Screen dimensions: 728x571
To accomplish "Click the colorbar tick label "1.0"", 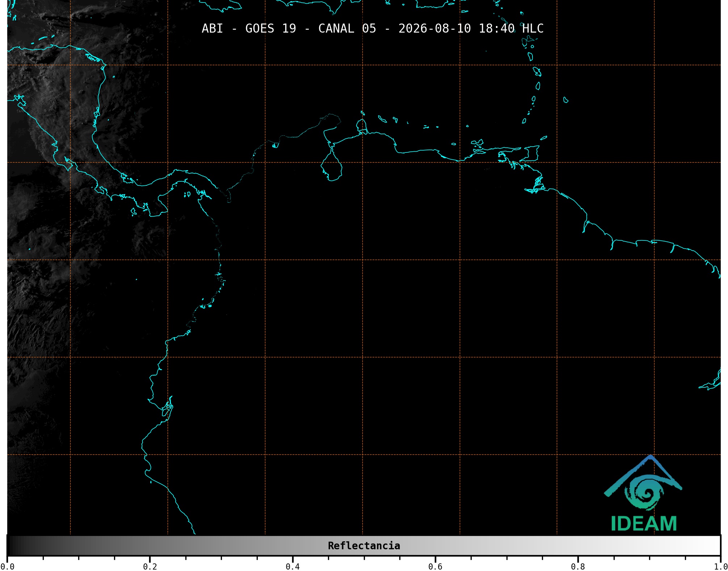I will click(720, 567).
